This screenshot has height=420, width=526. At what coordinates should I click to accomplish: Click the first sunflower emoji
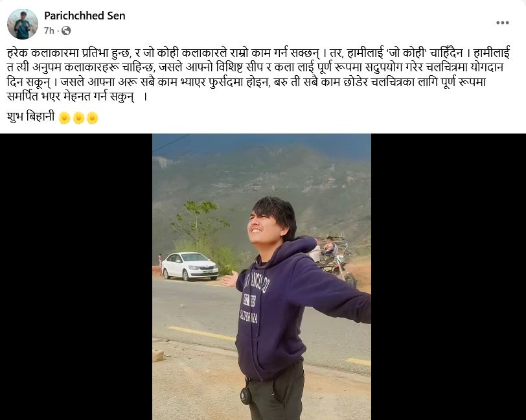click(x=64, y=118)
